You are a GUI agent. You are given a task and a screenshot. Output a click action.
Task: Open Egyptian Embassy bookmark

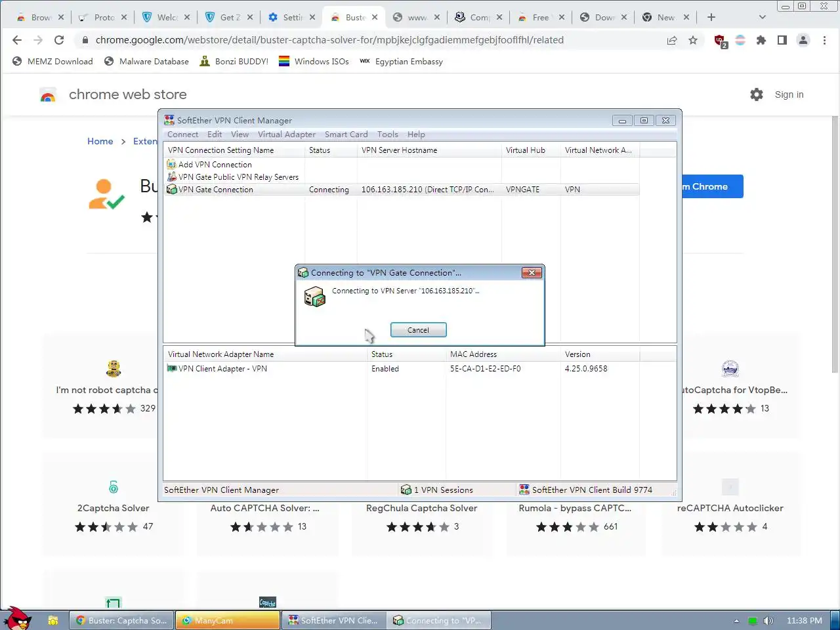(401, 62)
